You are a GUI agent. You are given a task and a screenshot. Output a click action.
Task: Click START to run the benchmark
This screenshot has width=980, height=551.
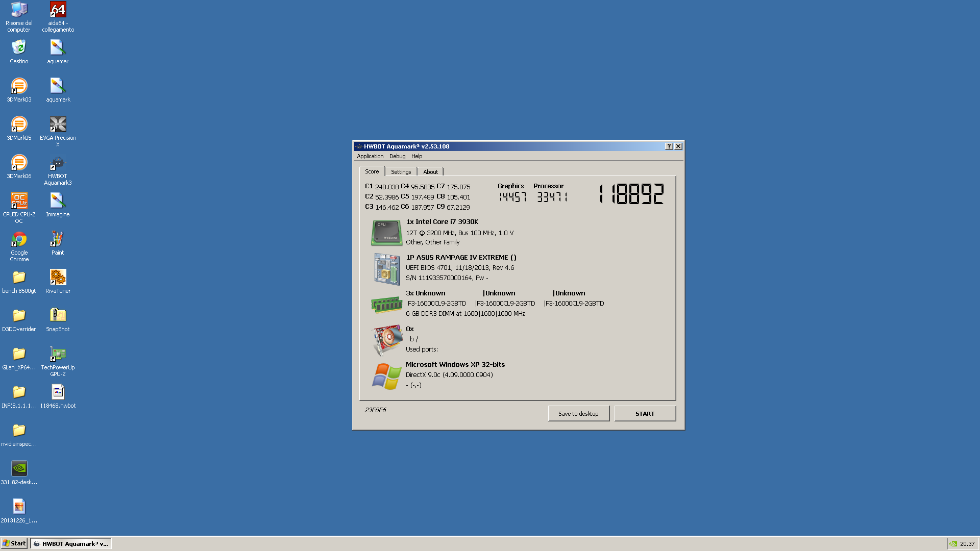(x=645, y=413)
